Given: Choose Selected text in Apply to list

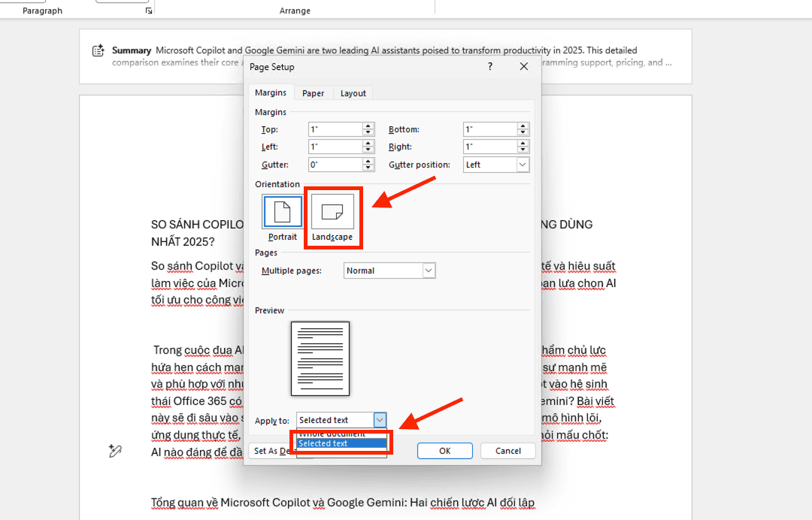Looking at the screenshot, I should 342,443.
